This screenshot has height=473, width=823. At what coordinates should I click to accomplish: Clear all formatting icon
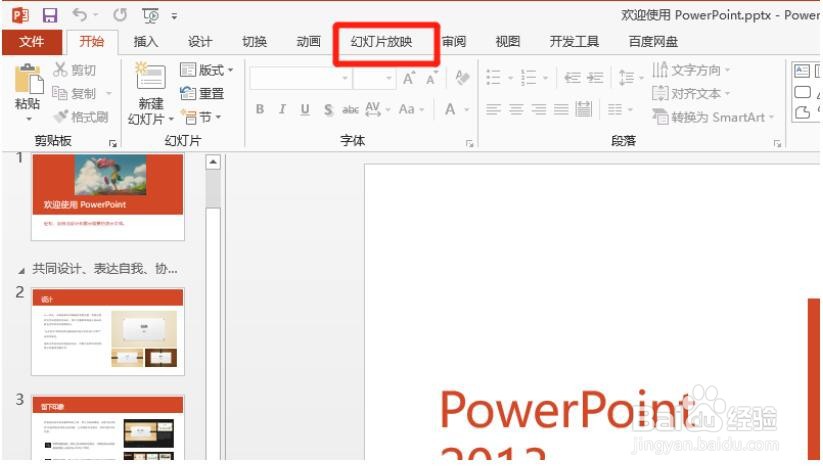[x=462, y=78]
